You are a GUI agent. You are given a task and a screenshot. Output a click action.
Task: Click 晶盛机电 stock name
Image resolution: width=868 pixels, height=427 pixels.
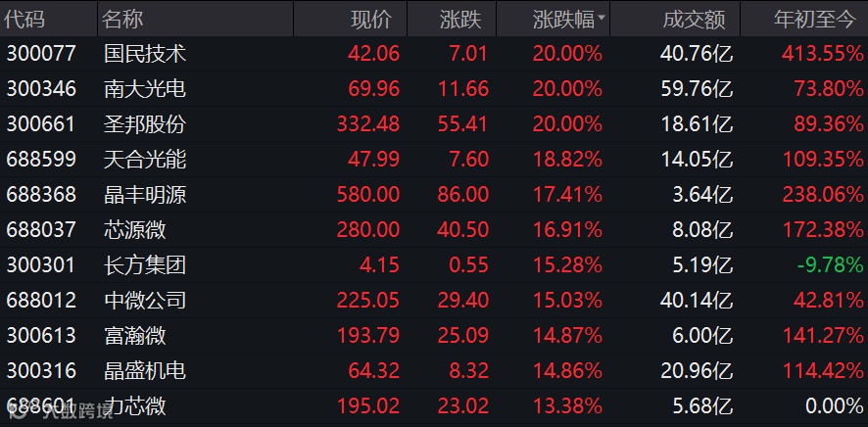tap(144, 370)
